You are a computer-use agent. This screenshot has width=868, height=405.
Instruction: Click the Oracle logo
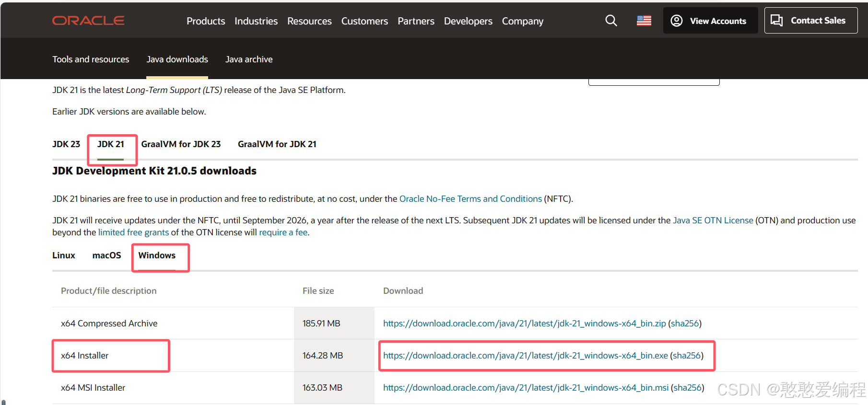pos(88,21)
